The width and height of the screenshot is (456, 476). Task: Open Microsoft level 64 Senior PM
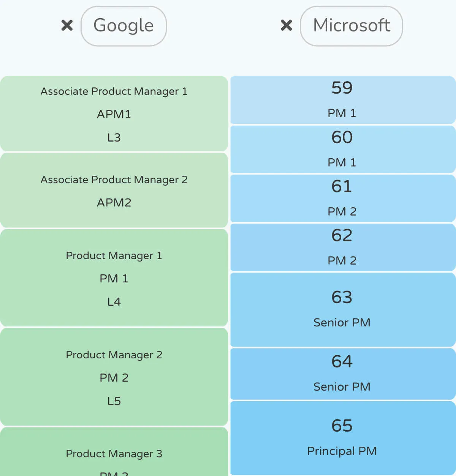(342, 374)
